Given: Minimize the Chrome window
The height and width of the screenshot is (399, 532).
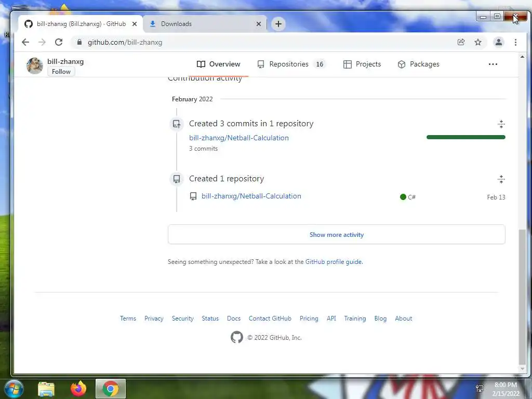Looking at the screenshot, I should (x=483, y=16).
